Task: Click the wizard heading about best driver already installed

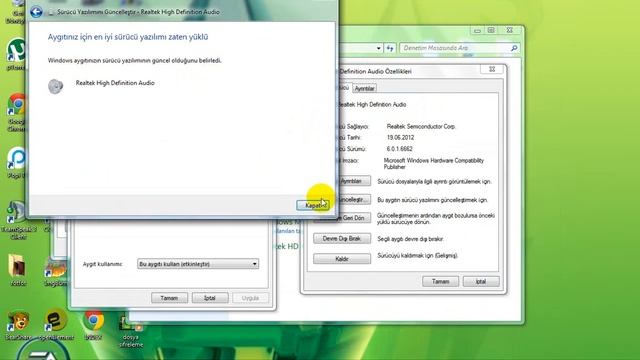Action: 128,37
